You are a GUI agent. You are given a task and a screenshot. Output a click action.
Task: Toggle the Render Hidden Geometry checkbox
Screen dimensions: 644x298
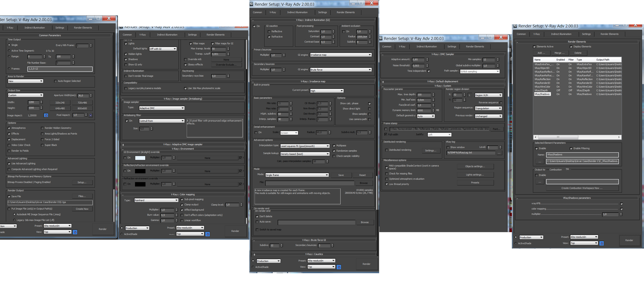tap(42, 128)
